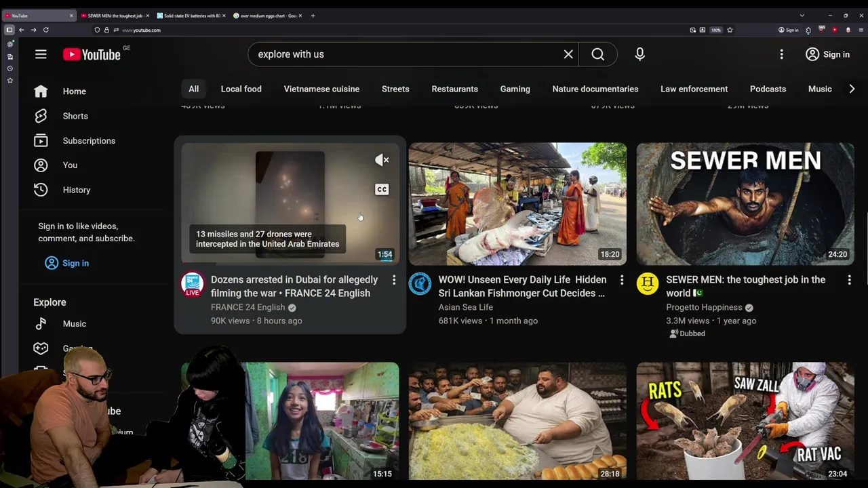Clear the search box with the X
The image size is (868, 488).
568,54
